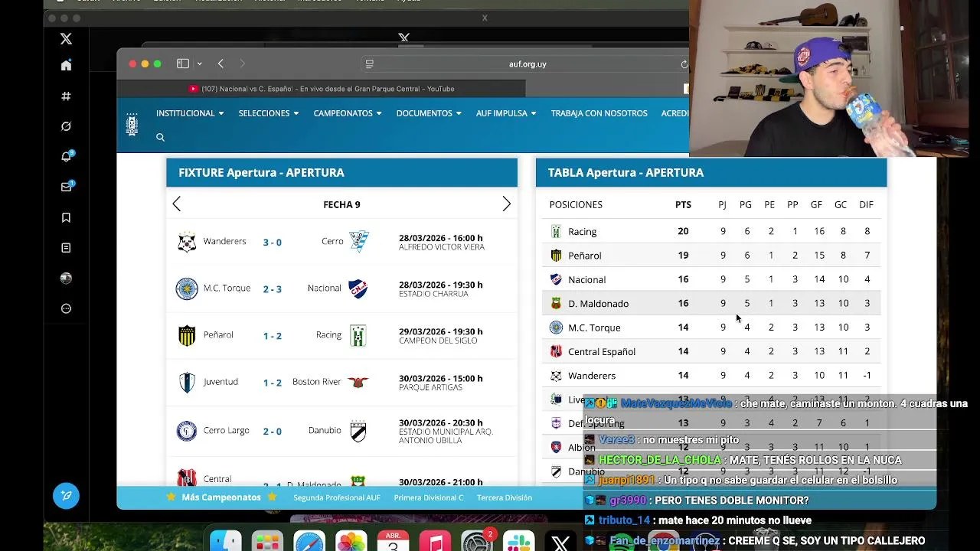Click the PTS column header

683,204
